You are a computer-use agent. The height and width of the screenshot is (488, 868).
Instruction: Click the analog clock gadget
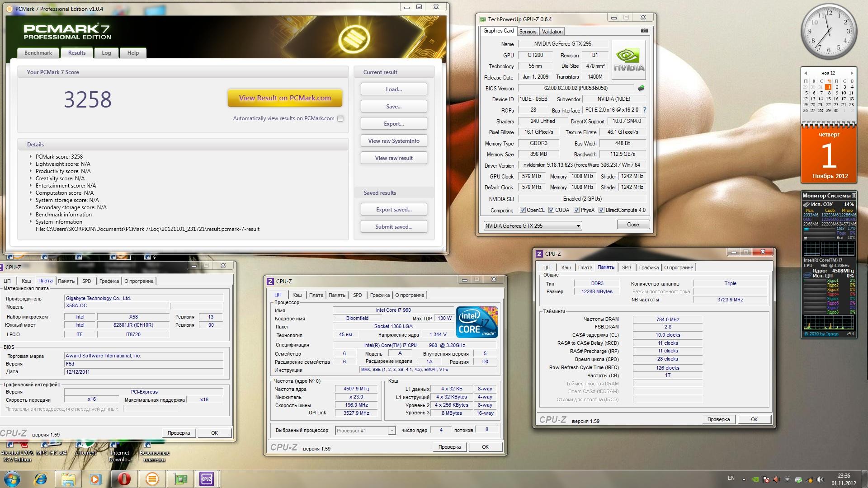[829, 32]
